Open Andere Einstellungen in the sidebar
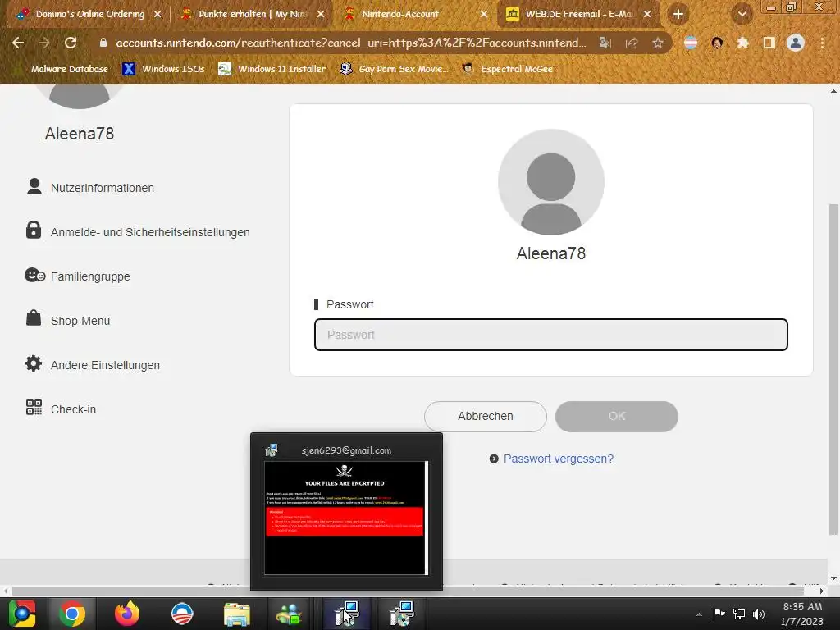Image resolution: width=840 pixels, height=630 pixels. point(92,365)
